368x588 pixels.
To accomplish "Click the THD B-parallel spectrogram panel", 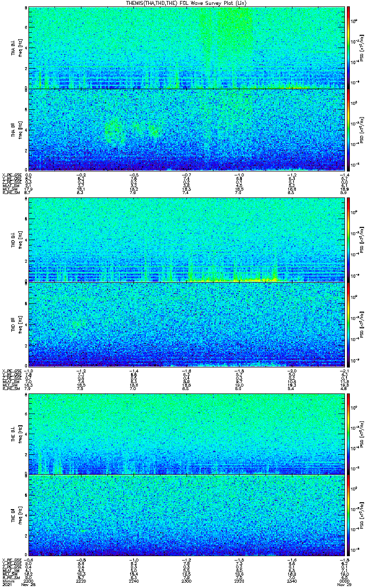I will coord(186,324).
